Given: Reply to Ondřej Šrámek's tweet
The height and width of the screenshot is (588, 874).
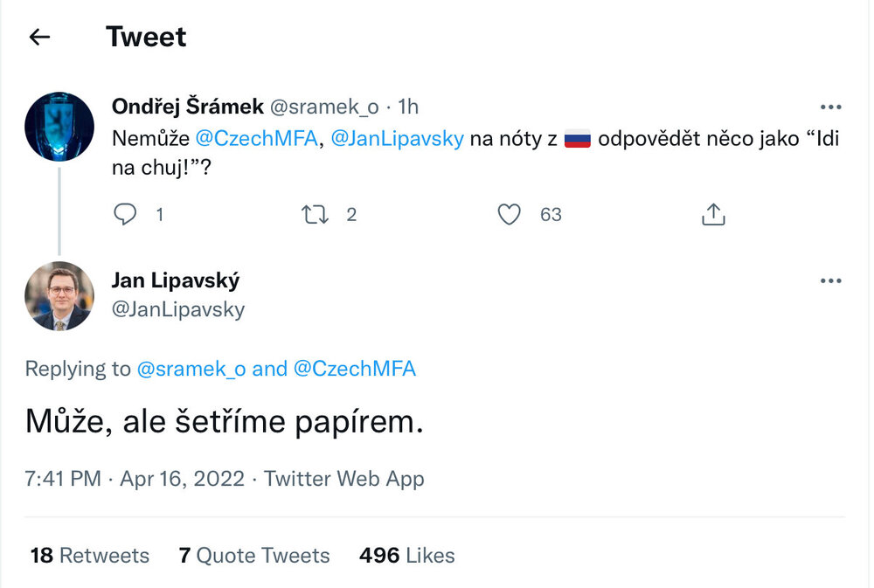Looking at the screenshot, I should coord(127,214).
